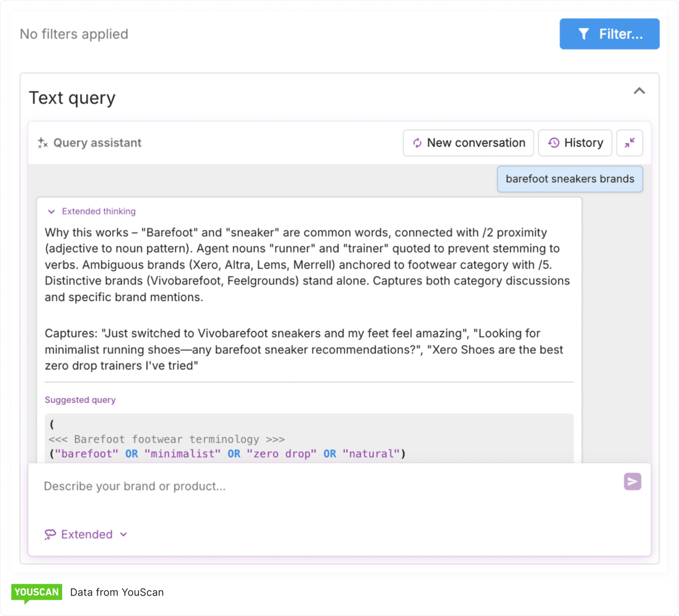Image resolution: width=679 pixels, height=616 pixels.
Task: Send message with the purple arrow icon
Action: coord(632,481)
